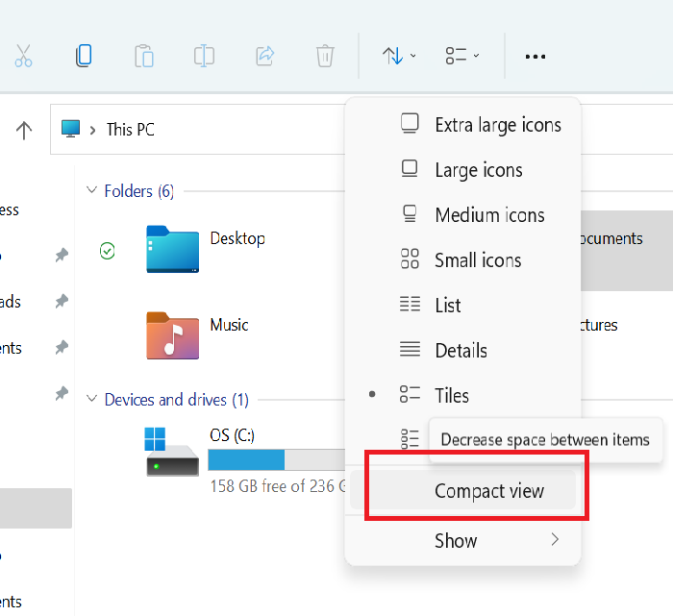Click the Paste clipboard icon

pyautogui.click(x=144, y=56)
